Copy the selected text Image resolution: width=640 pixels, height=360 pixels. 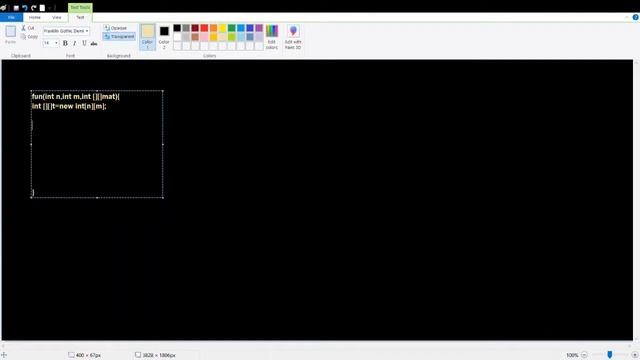click(x=29, y=37)
